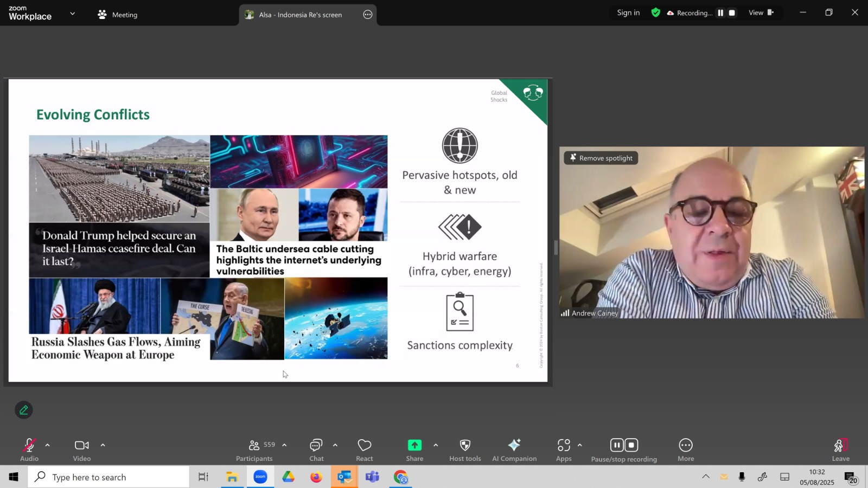Pause the recording in the top bar
Image resolution: width=868 pixels, height=488 pixels.
[720, 13]
